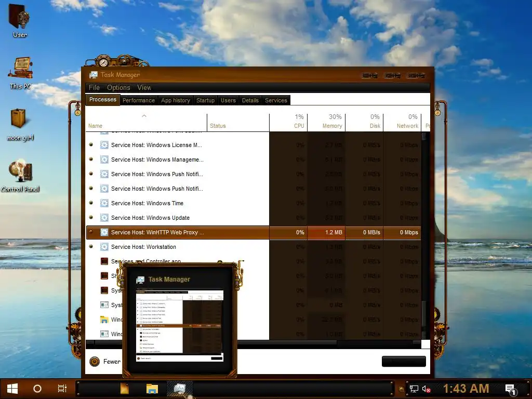
Task: Sort by the Status column header
Action: (x=238, y=123)
